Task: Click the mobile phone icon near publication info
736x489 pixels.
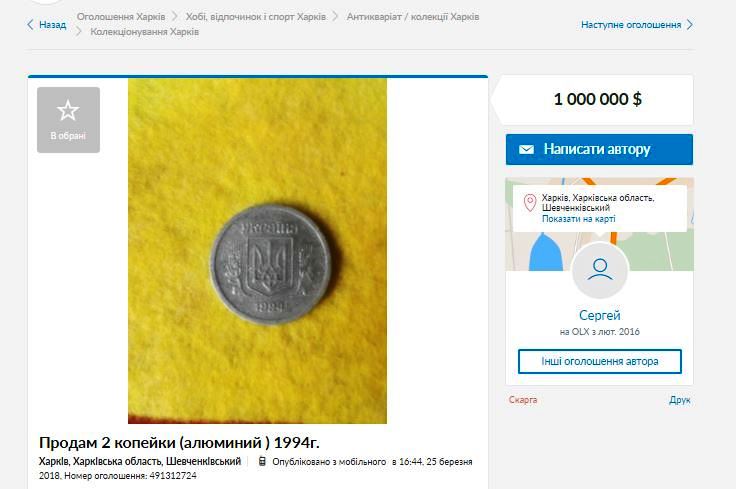Action: [262, 461]
